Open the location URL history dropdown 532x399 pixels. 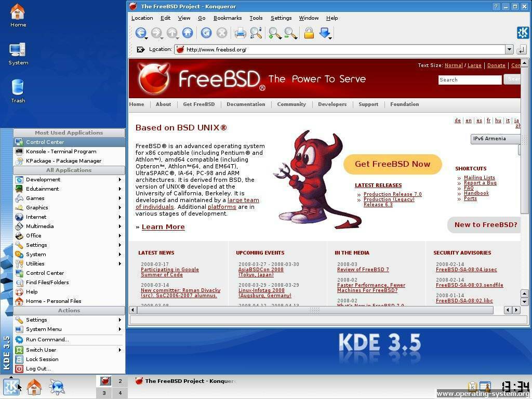pyautogui.click(x=509, y=49)
